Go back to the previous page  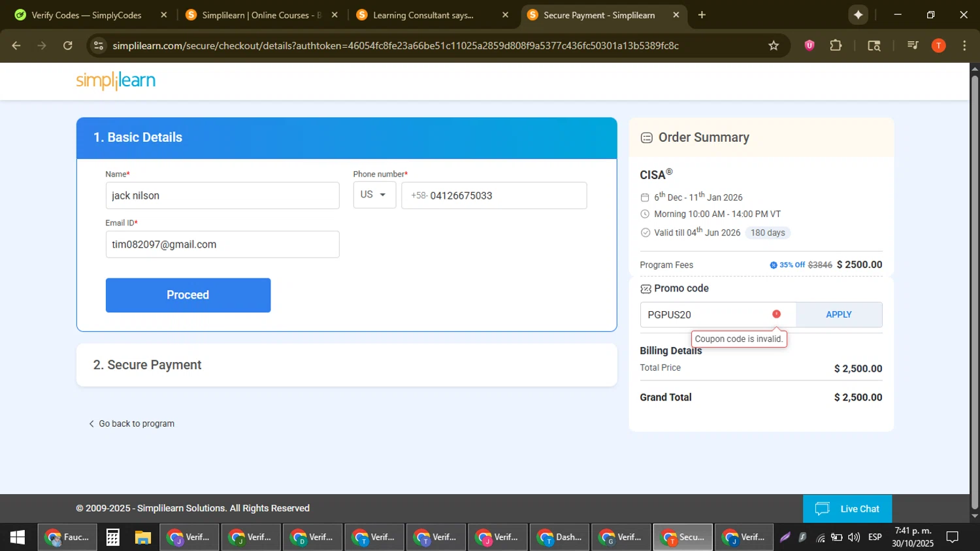(16, 45)
